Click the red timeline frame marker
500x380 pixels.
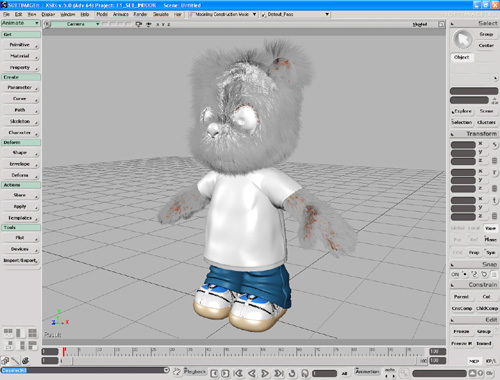pyautogui.click(x=64, y=351)
